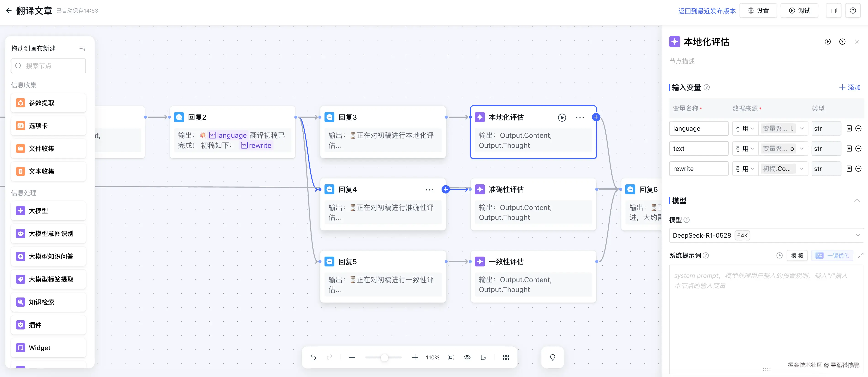Click the lightbulb tips button
Viewport: 868px width, 377px height.
tap(552, 357)
